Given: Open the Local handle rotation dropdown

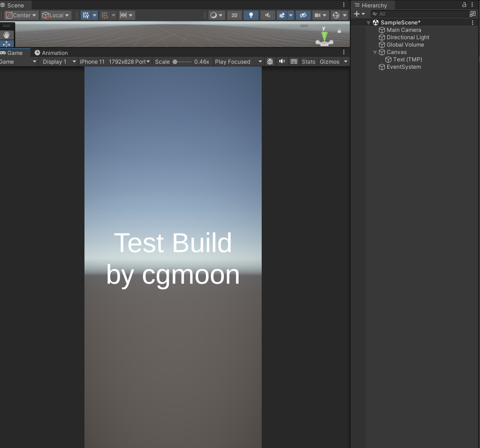Looking at the screenshot, I should pos(56,15).
